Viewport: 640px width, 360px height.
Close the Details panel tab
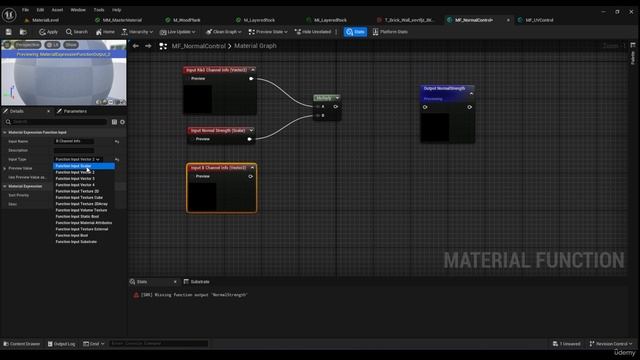point(49,111)
